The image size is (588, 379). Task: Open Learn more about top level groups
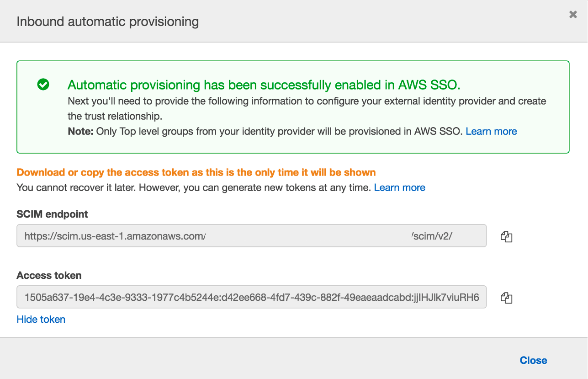491,131
